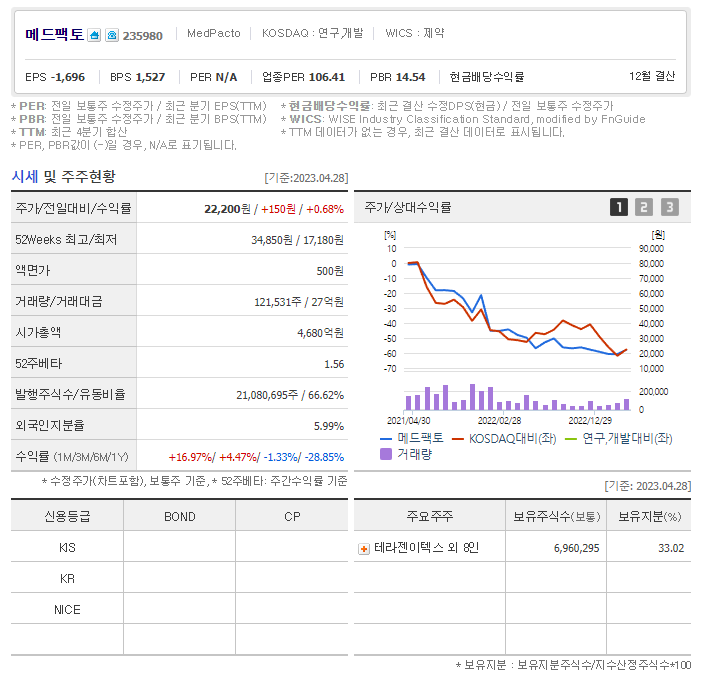Screen dimensions: 705x686
Task: Select 52주베타 value 1.56
Action: [334, 364]
